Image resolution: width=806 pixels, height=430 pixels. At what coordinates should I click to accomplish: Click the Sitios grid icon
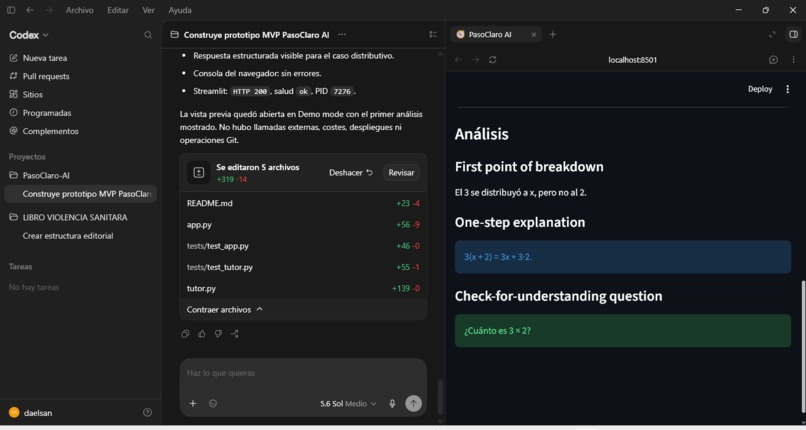coord(13,95)
